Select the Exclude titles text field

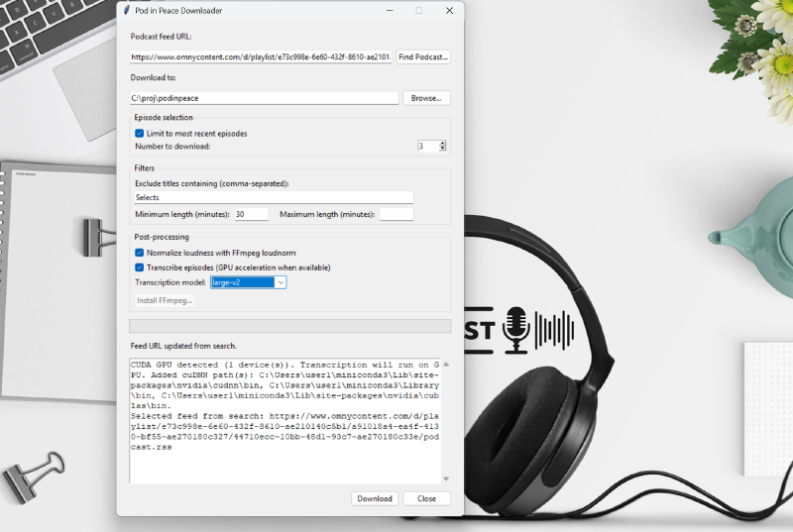tap(274, 197)
